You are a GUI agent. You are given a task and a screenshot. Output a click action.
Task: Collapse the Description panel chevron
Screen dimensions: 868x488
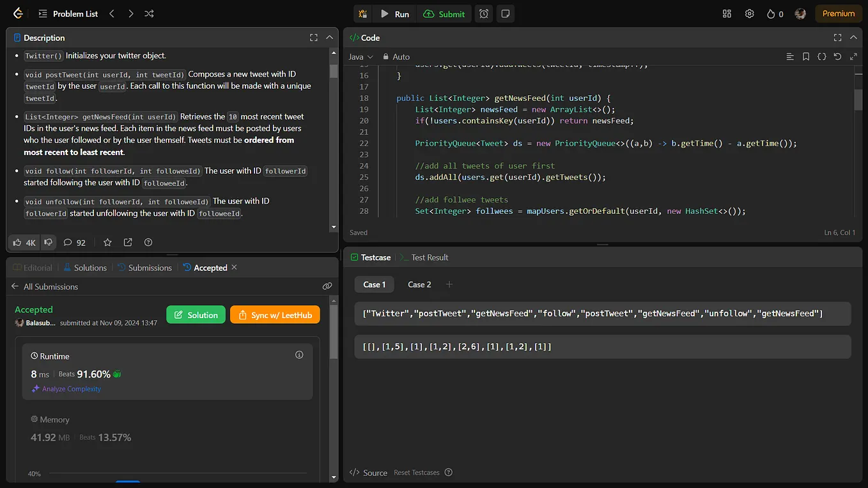pyautogui.click(x=329, y=38)
